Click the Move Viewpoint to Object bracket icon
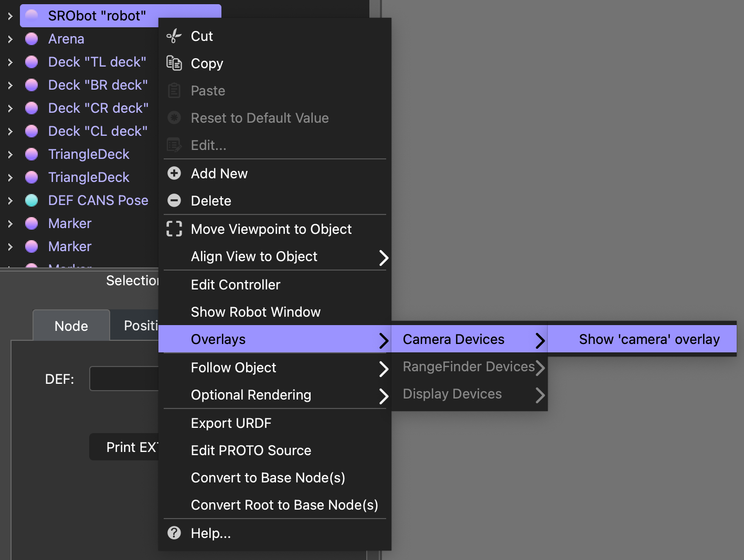The image size is (744, 560). point(174,229)
